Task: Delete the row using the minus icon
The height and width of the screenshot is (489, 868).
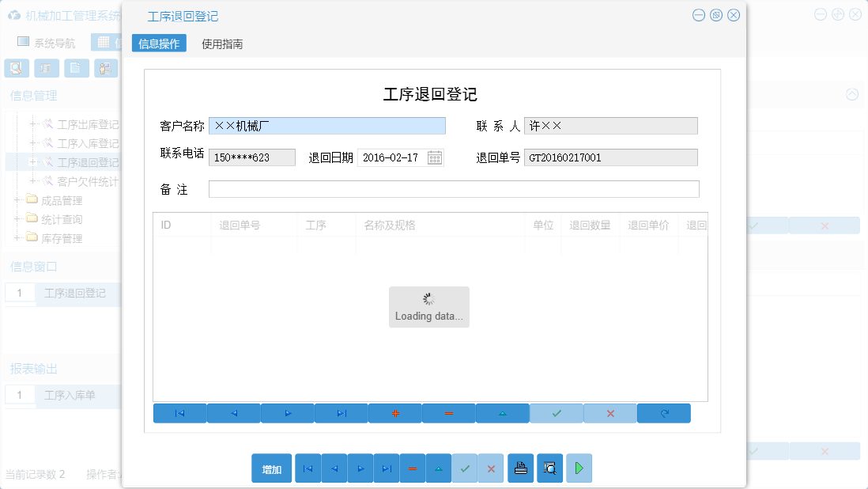Action: pyautogui.click(x=448, y=412)
